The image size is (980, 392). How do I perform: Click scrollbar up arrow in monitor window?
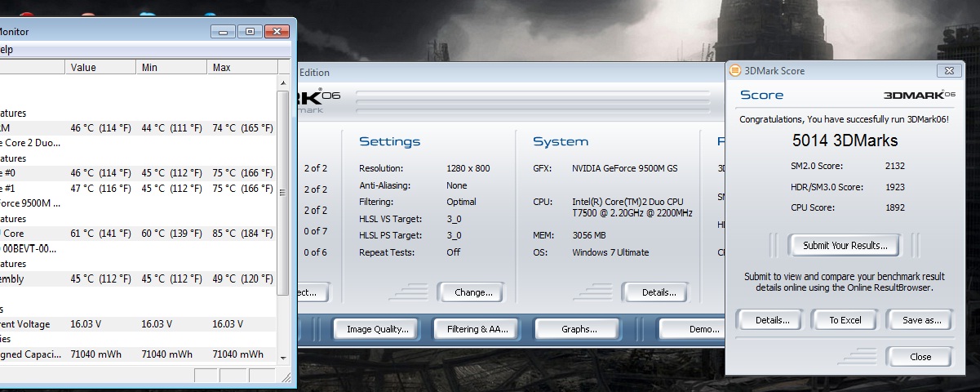point(283,82)
